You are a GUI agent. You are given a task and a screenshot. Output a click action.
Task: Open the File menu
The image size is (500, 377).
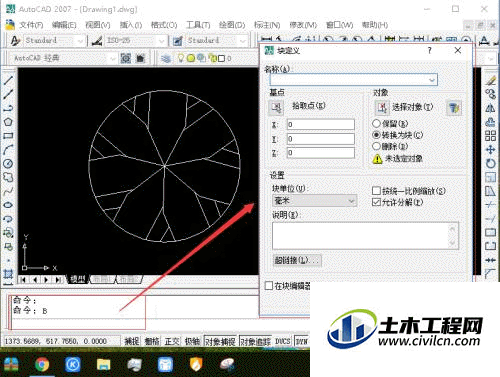[x=31, y=25]
